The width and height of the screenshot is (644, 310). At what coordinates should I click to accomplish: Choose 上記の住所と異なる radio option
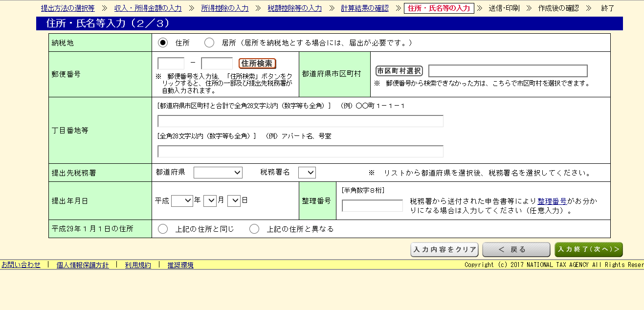click(x=254, y=229)
